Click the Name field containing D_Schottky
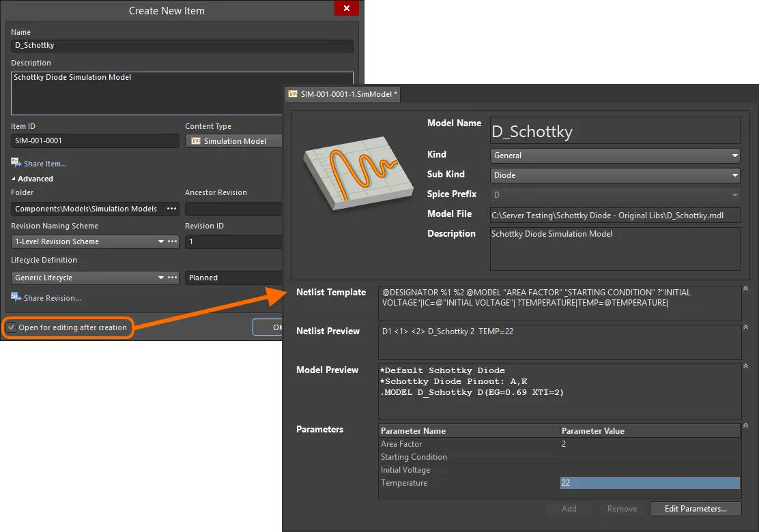The width and height of the screenshot is (759, 532). click(x=182, y=46)
